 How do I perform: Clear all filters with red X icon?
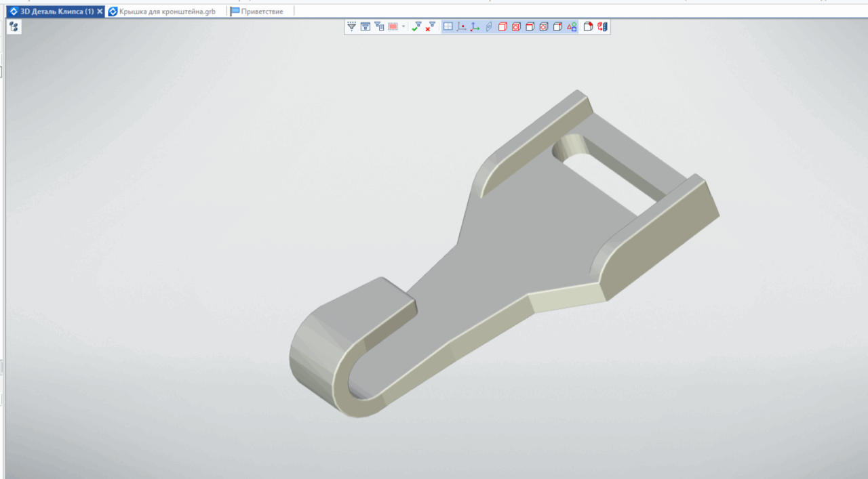431,26
